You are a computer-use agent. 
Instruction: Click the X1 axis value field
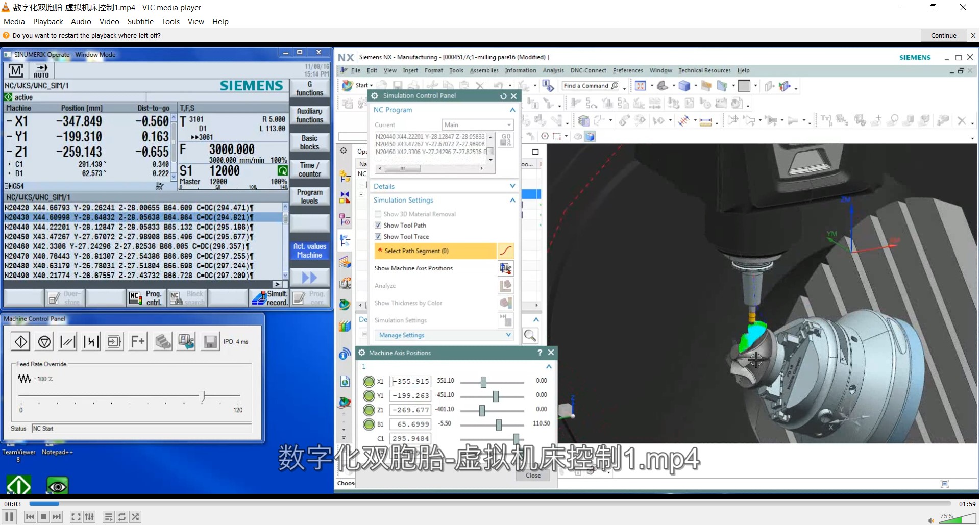tap(411, 381)
